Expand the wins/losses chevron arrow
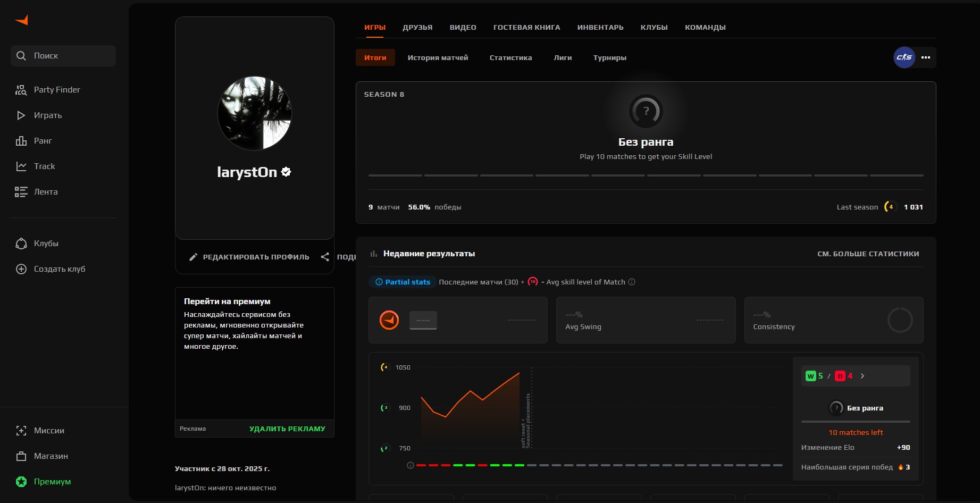Screen dimensions: 980x503 (x=862, y=376)
